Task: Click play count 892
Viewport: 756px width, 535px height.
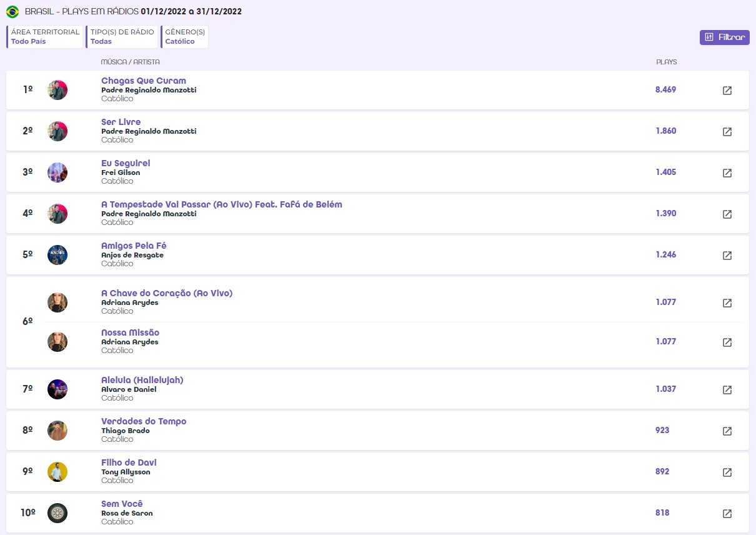Action: tap(662, 471)
